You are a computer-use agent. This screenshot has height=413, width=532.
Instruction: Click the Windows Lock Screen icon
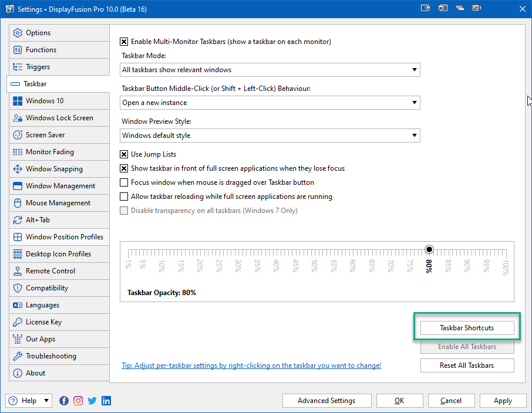tap(17, 118)
